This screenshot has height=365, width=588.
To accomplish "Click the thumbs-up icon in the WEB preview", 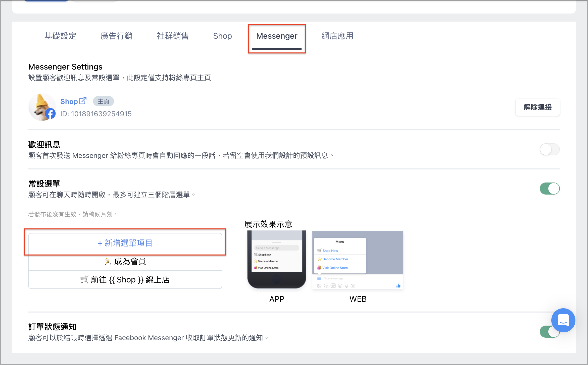I will (x=398, y=286).
